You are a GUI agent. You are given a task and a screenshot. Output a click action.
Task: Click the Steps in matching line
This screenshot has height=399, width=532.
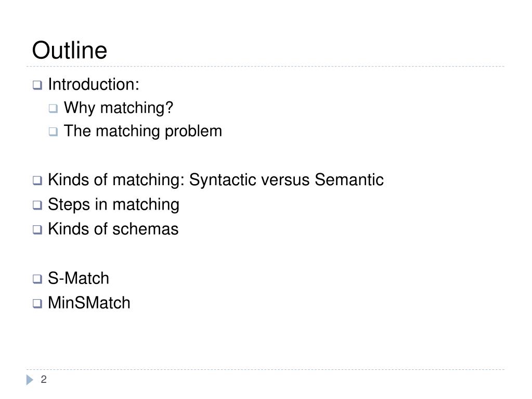(114, 204)
